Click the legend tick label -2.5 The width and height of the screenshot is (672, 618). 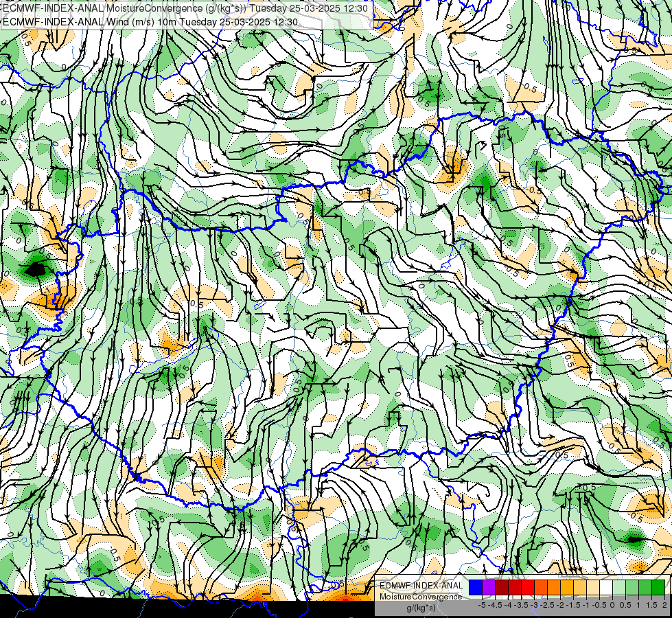(548, 605)
